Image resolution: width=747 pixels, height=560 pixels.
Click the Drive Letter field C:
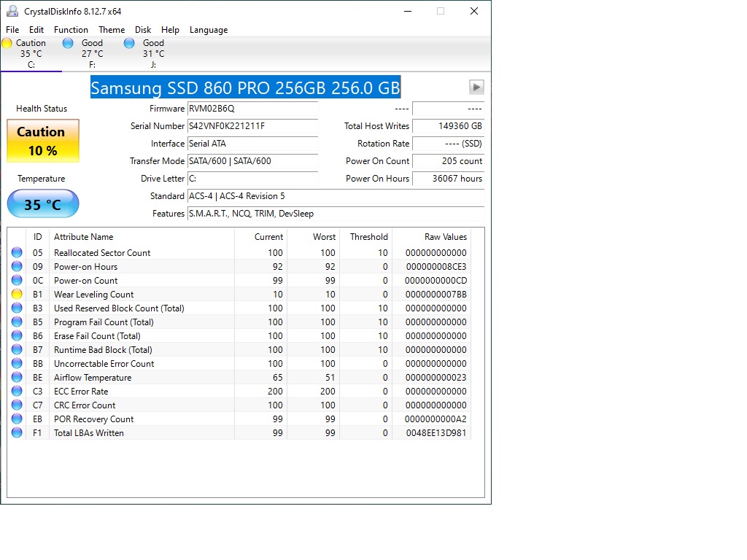(252, 179)
